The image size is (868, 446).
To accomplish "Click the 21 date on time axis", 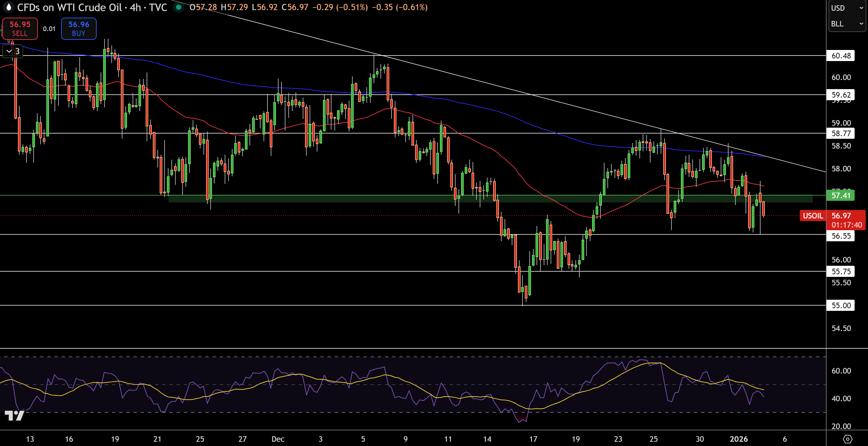I will [157, 439].
